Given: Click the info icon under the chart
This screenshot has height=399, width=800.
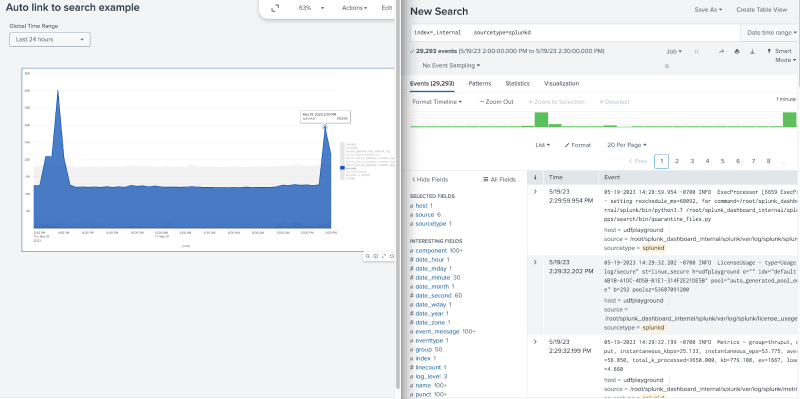Looking at the screenshot, I should coord(376,256).
